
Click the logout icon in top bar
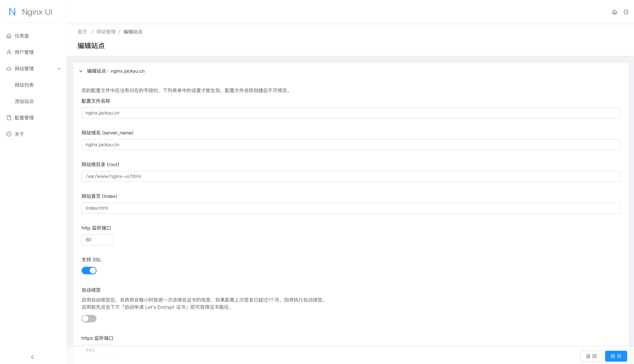pos(626,12)
